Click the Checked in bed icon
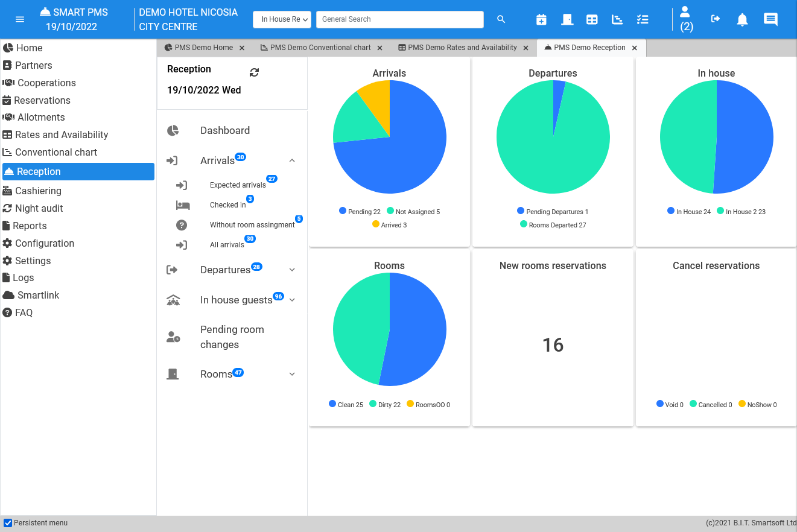Viewport: 797px width, 532px height. coord(182,205)
